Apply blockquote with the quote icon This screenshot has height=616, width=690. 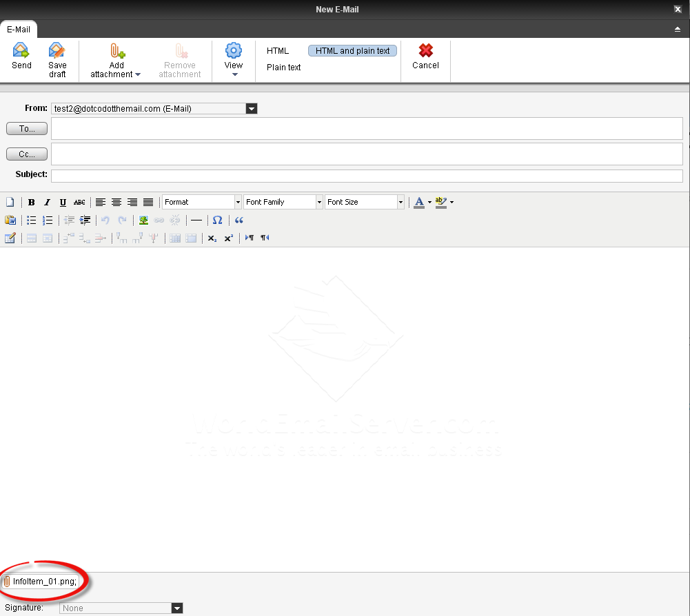click(239, 220)
